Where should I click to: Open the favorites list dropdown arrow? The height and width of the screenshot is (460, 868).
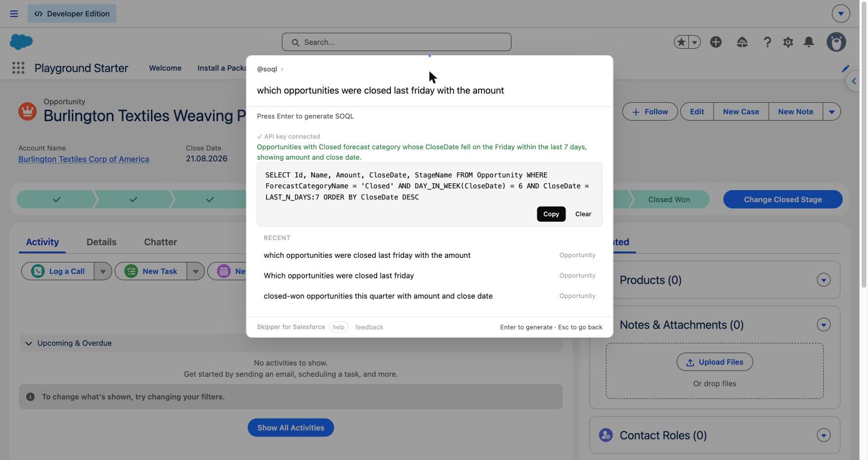pos(695,42)
